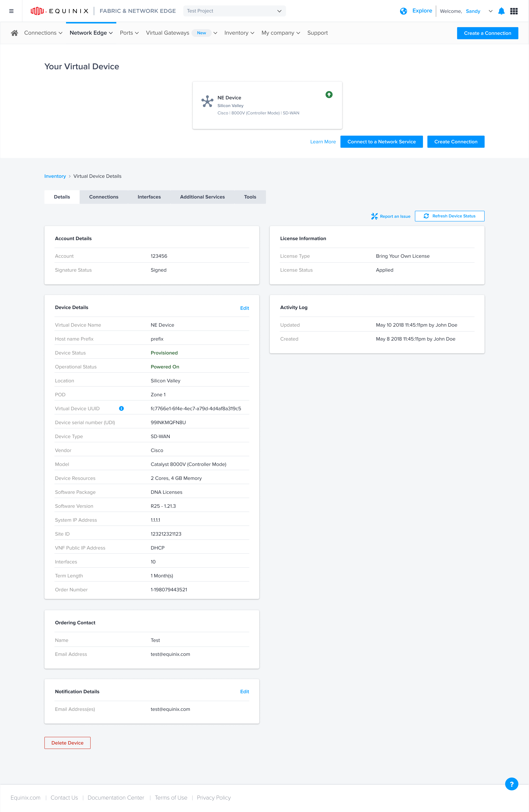This screenshot has height=812, width=529.
Task: Click the software version R25 - 1.21.3
Action: click(x=163, y=506)
